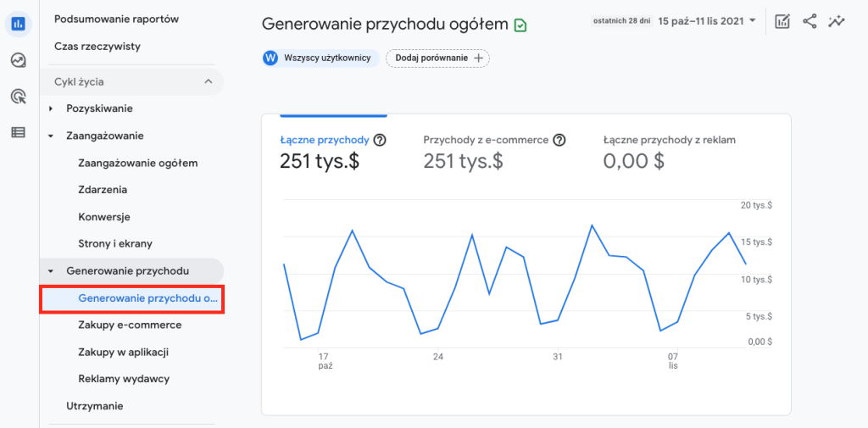The image size is (868, 428).
Task: Click help icon beside Łączne przychody
Action: pos(380,140)
